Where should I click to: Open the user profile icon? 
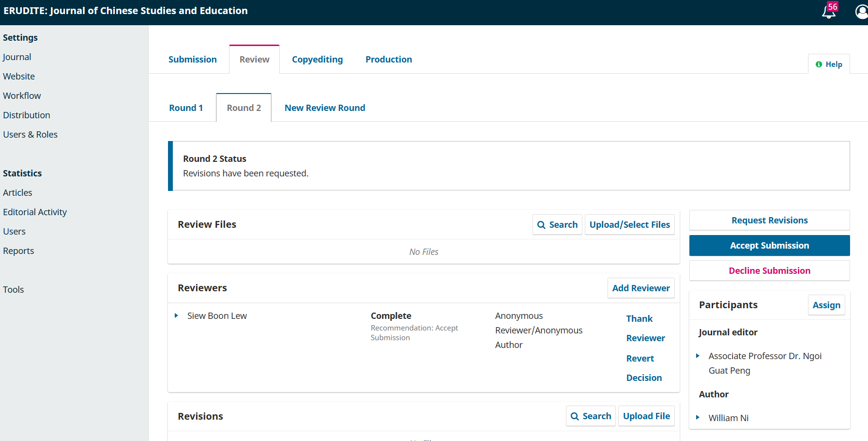click(x=861, y=12)
